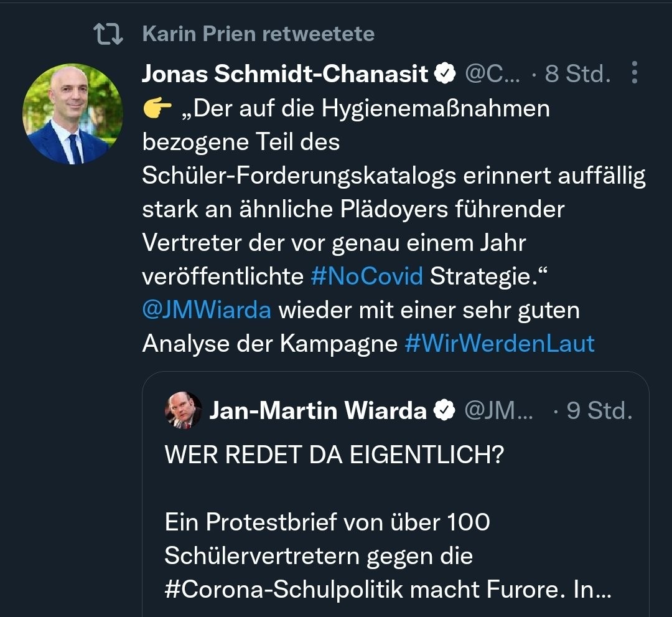
Task: Open the quoted tweet 'WER REDET DA EIGENTLICH?'
Action: click(334, 455)
